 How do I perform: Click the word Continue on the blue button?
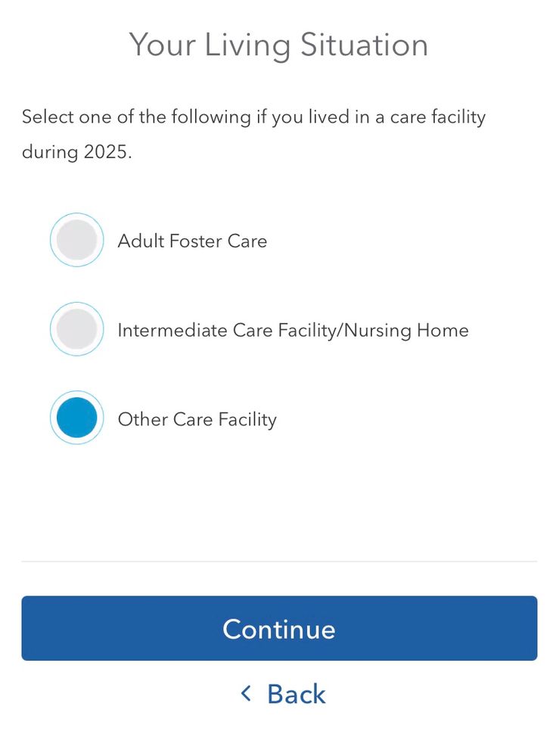pos(278,629)
